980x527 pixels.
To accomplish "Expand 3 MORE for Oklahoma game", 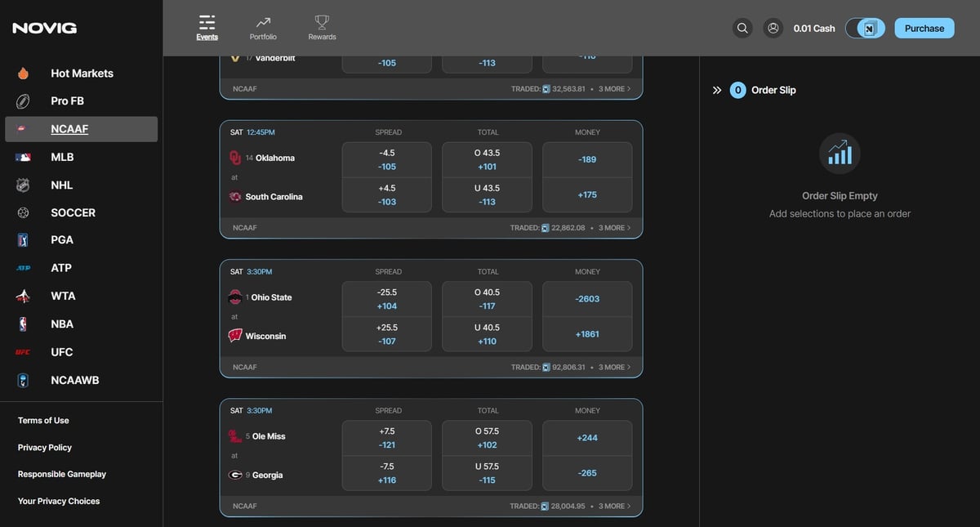I will (614, 228).
